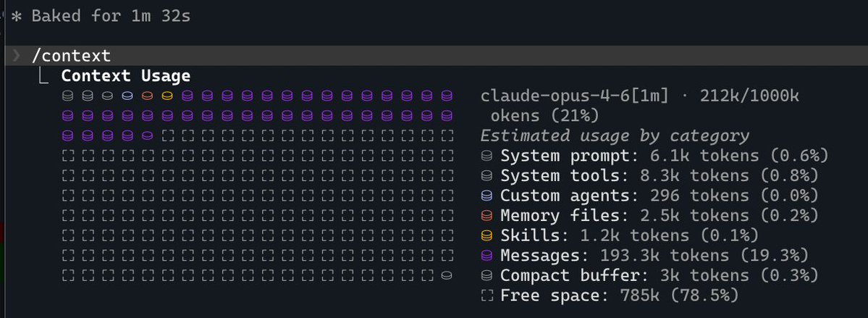The width and height of the screenshot is (868, 318).
Task: Click the Compact buffer legend icon
Action: coord(486,276)
